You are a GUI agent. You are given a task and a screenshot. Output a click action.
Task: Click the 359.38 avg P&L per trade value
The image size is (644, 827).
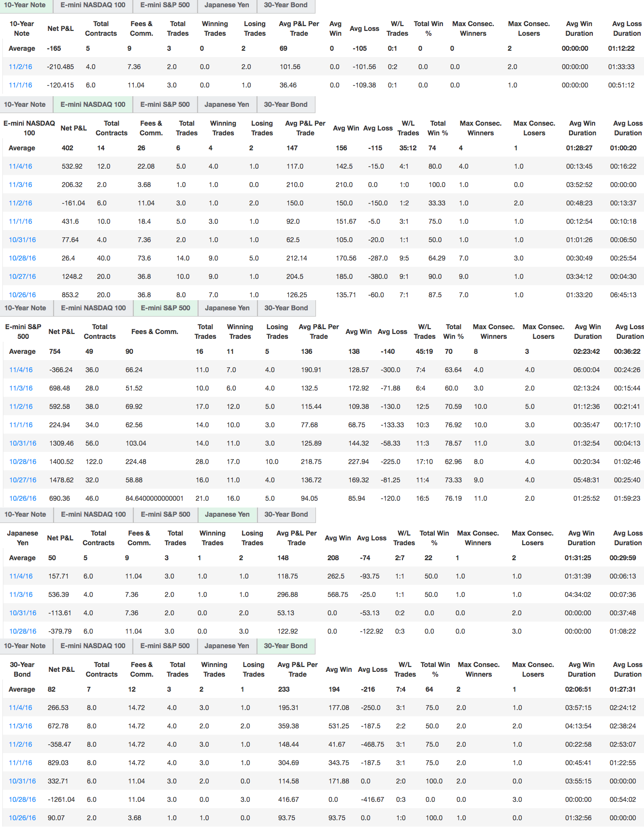click(x=288, y=726)
